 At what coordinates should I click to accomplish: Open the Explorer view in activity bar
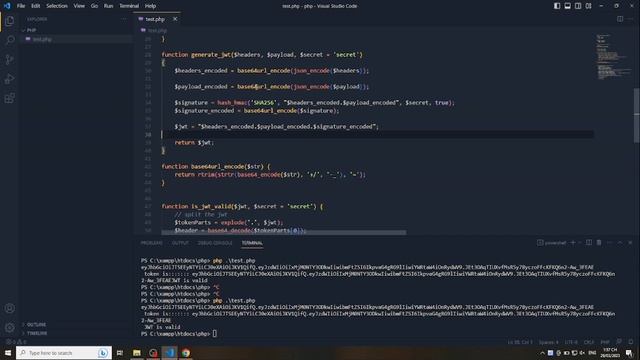10,20
